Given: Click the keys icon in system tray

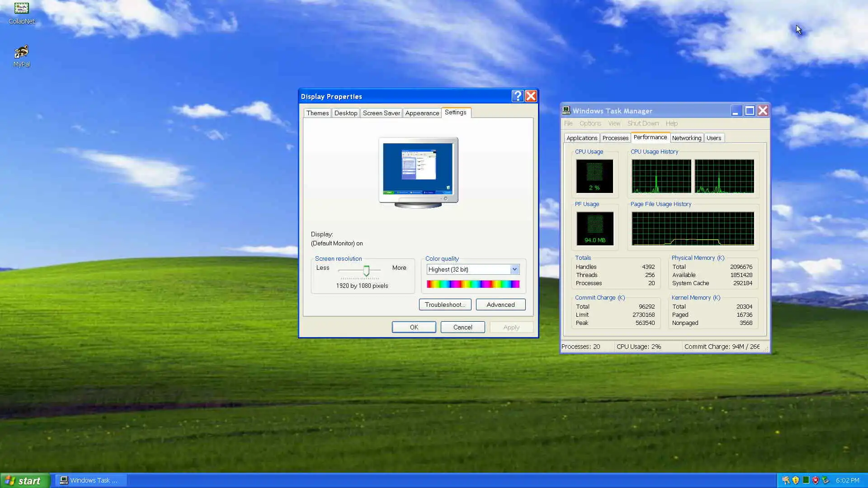Looking at the screenshot, I should (786, 480).
